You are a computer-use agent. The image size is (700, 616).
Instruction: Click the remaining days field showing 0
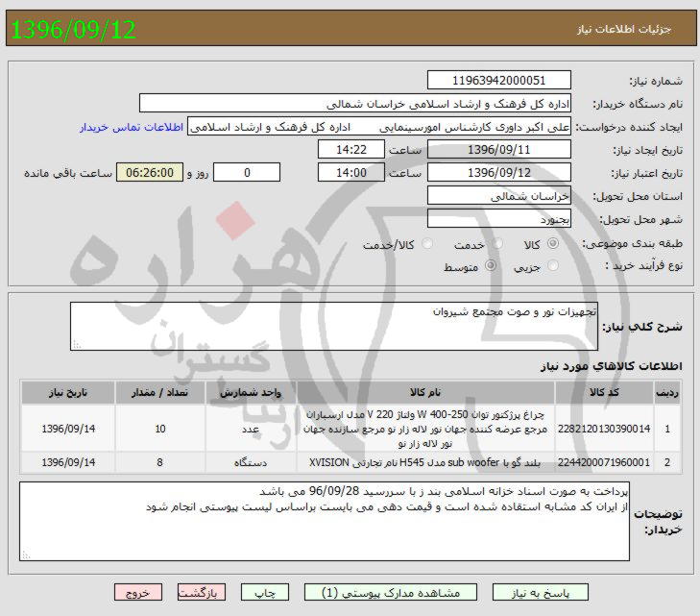coord(247,172)
